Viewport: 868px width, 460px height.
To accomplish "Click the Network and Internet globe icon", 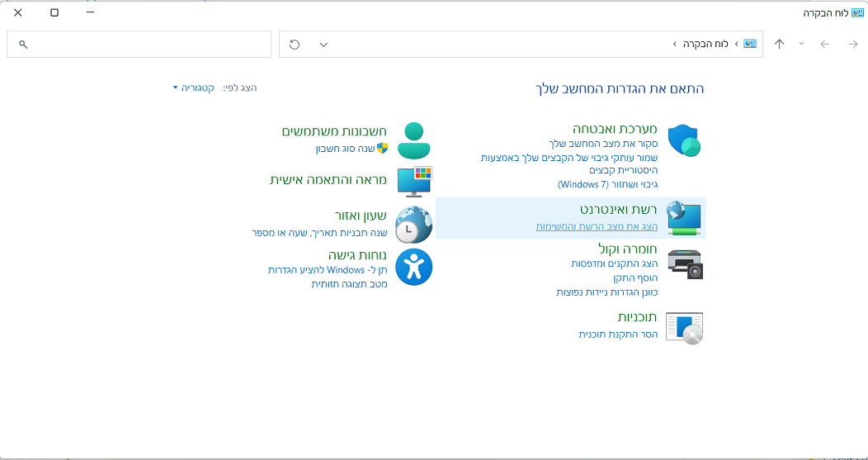I will pyautogui.click(x=684, y=218).
